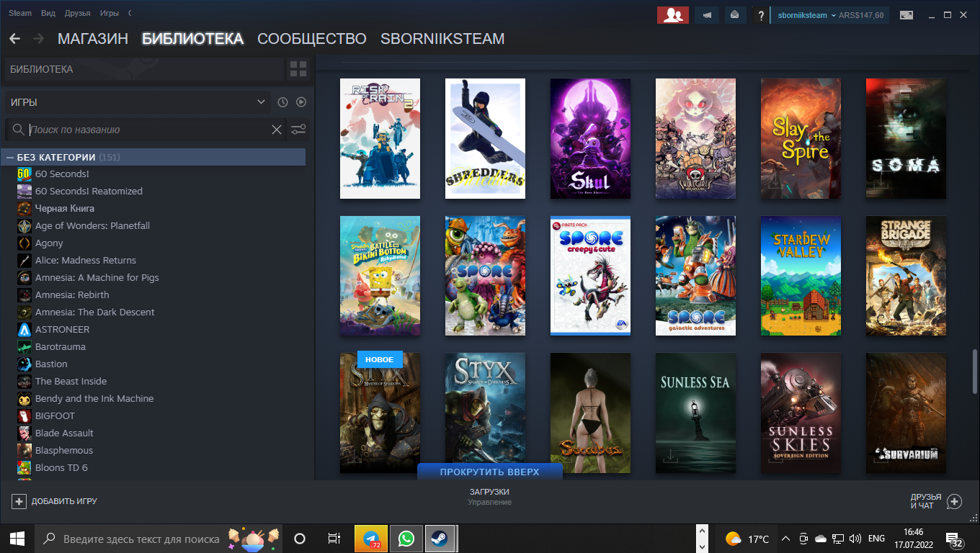
Task: Open Telegram from the taskbar
Action: click(x=371, y=539)
